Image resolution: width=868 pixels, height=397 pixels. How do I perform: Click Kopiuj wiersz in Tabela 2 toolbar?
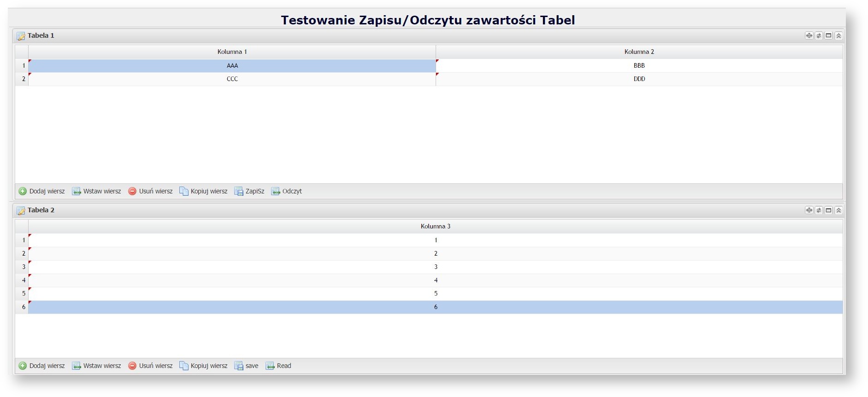coord(204,366)
